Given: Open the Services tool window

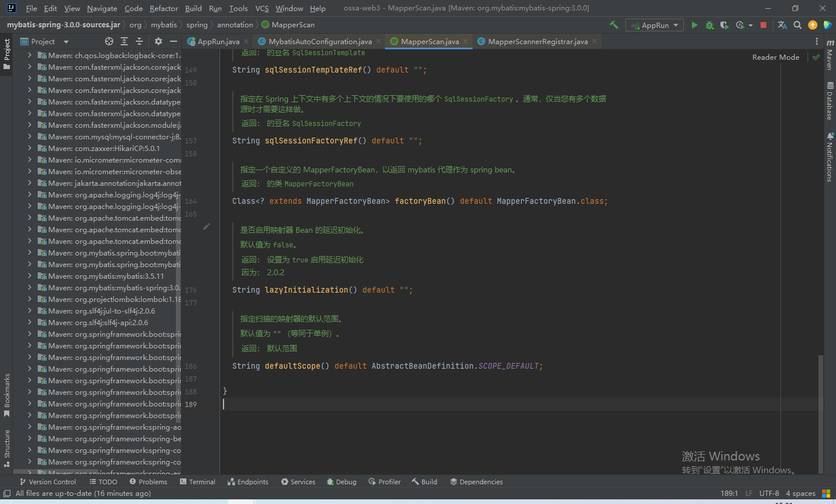Looking at the screenshot, I should coord(298,482).
